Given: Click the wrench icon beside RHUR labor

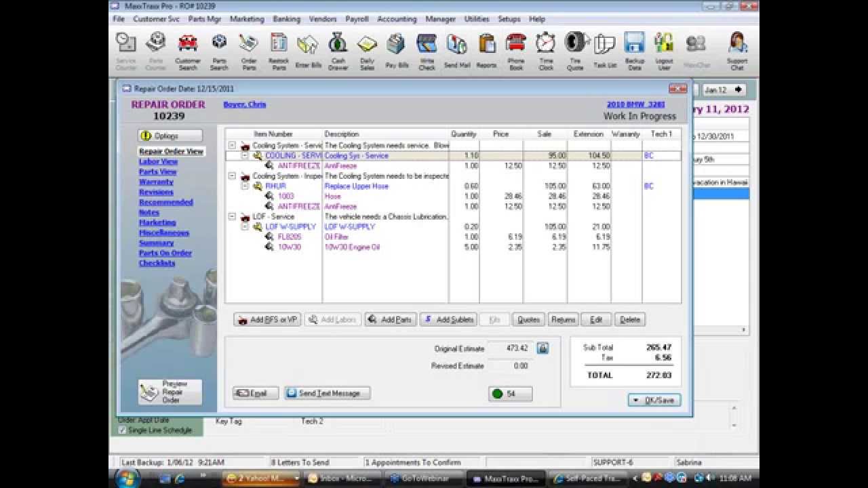Looking at the screenshot, I should pos(258,186).
